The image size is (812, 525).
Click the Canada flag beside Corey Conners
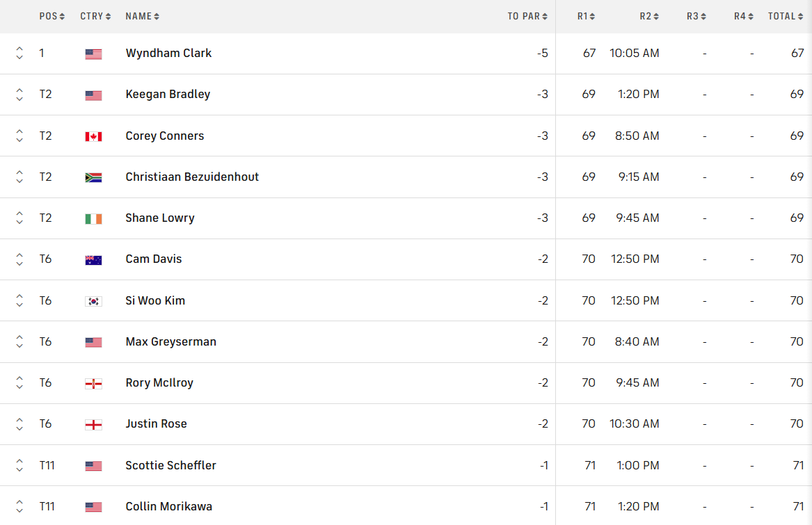click(x=93, y=136)
